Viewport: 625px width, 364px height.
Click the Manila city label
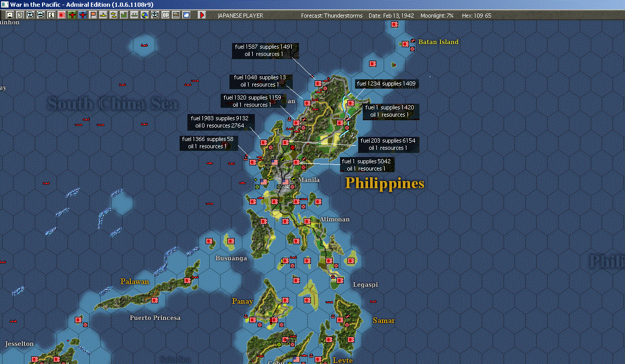coord(308,180)
